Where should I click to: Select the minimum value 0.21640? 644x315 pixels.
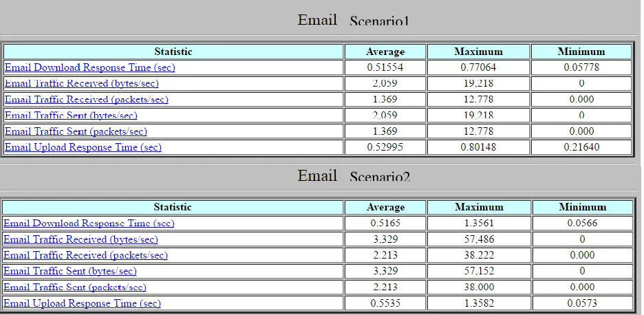tap(581, 147)
